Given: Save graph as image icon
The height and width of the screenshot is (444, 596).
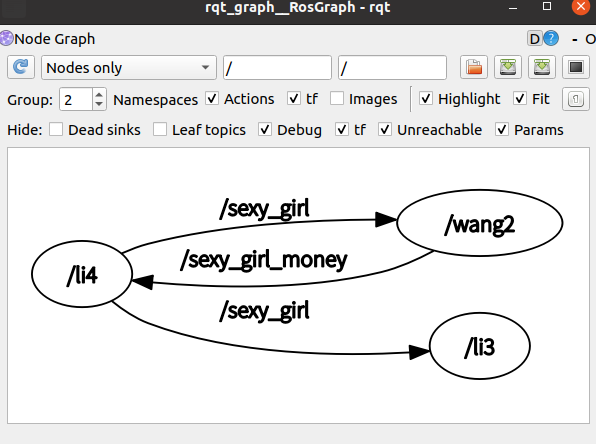Looking at the screenshot, I should coord(576,67).
